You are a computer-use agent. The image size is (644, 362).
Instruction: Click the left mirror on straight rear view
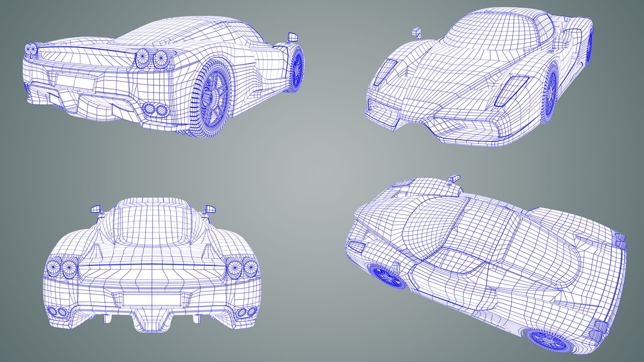pos(96,209)
